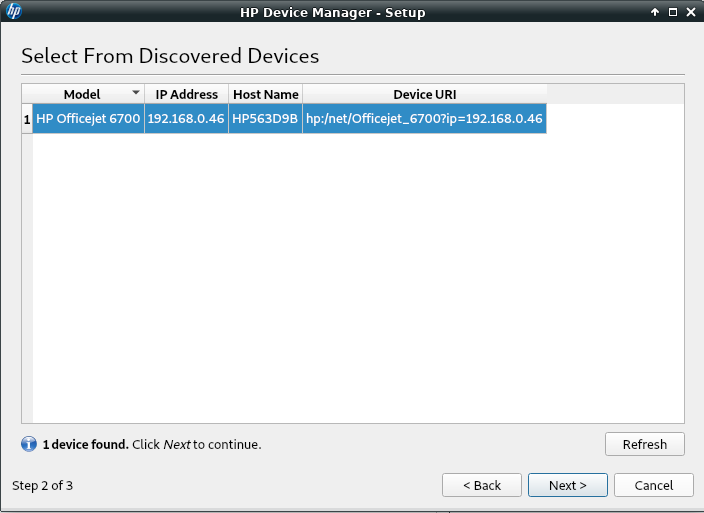Viewport: 704px width, 513px height.
Task: Select the hp:/net/Officejet_6700 device URI cell
Action: (x=424, y=119)
